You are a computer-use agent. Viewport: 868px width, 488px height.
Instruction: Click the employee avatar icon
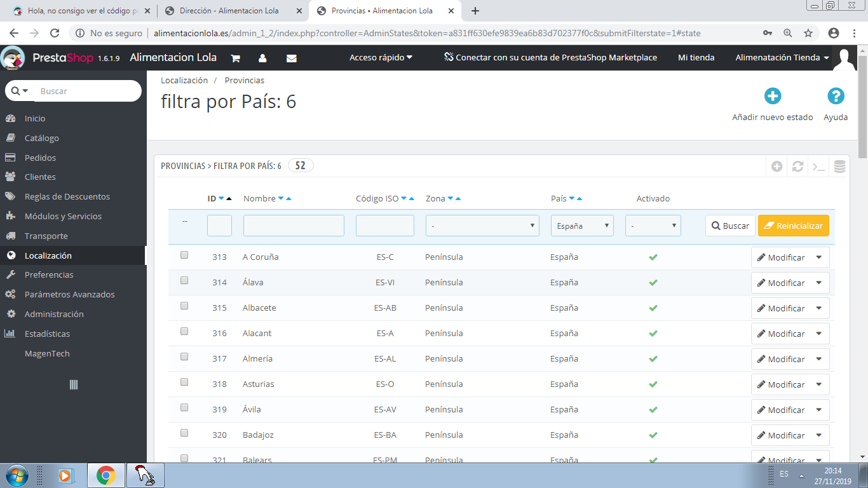pyautogui.click(x=845, y=59)
